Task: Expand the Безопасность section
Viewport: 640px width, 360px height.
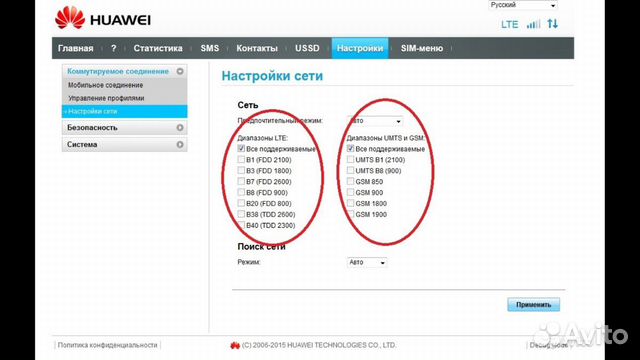Action: click(124, 128)
